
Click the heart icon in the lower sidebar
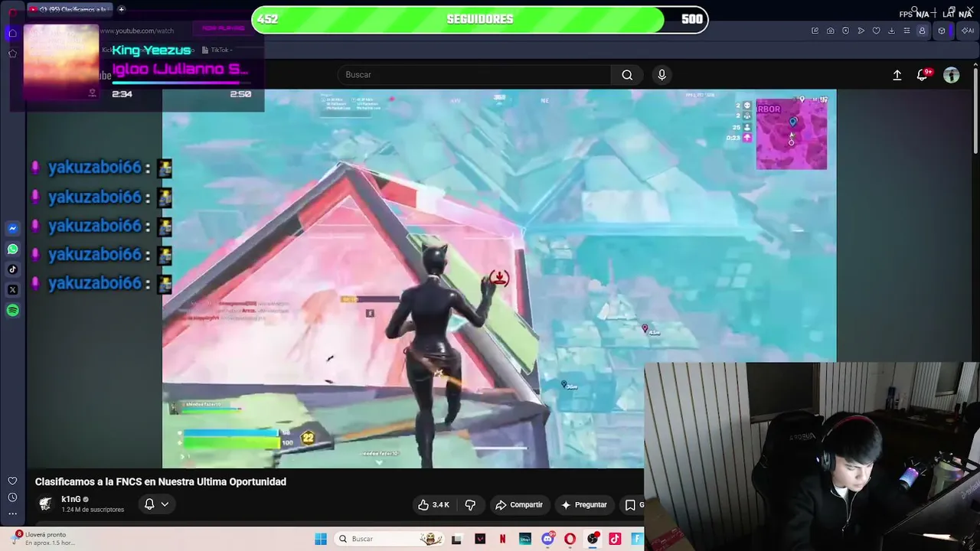coord(12,481)
